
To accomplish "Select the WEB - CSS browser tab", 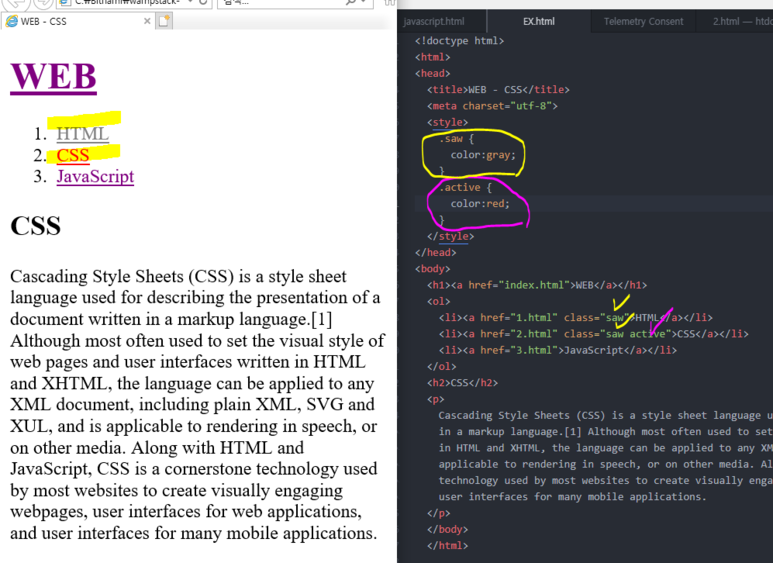I will tap(77, 21).
